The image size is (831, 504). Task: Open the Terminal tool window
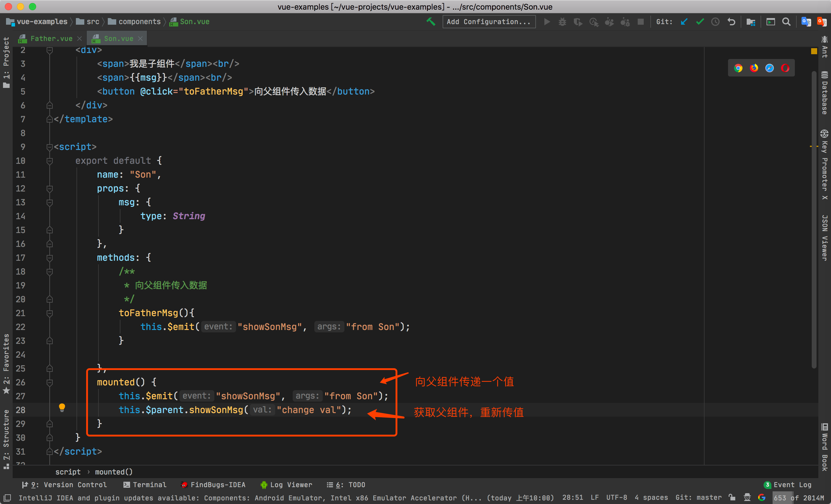145,485
